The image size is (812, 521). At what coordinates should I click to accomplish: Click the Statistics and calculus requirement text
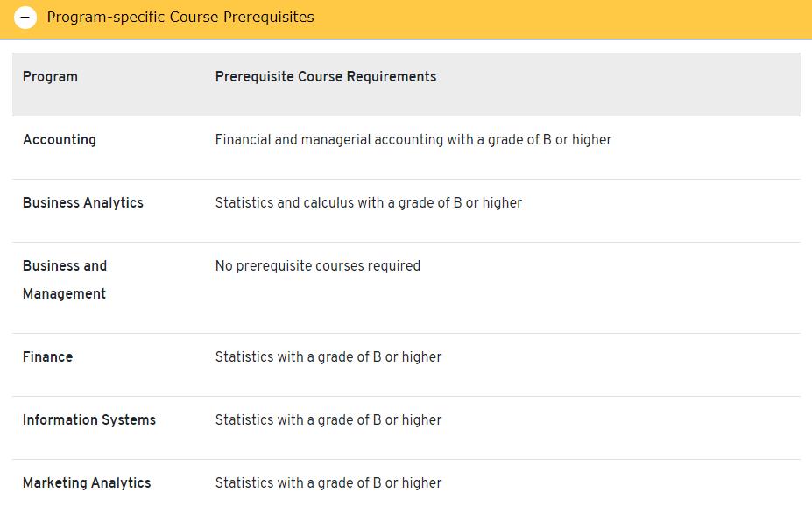369,203
